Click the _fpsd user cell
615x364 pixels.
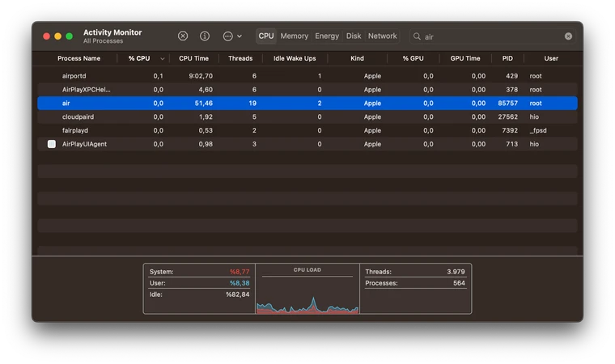[x=538, y=130]
